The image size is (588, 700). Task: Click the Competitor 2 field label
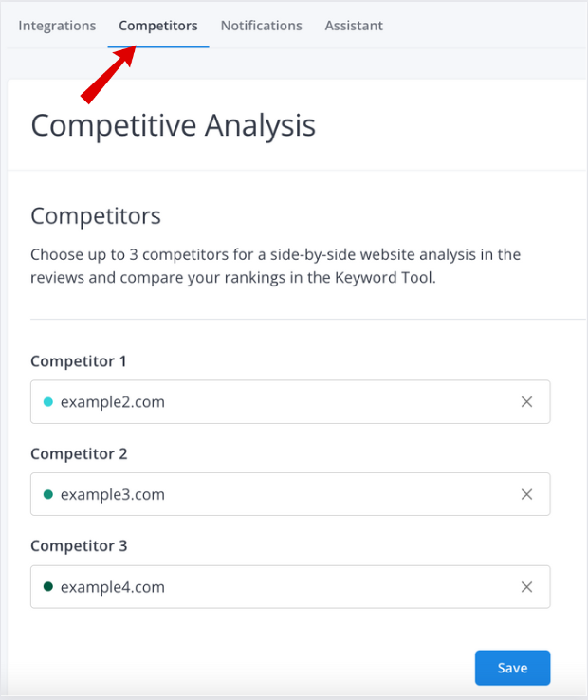tap(79, 453)
